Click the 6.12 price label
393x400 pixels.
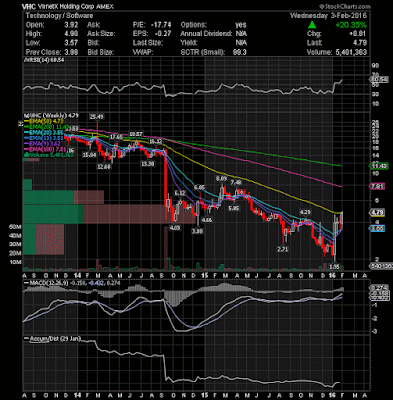[180, 193]
